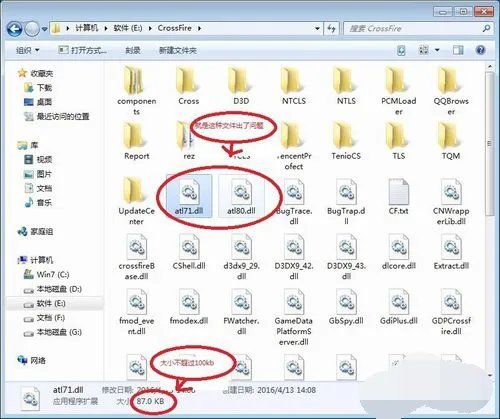Screen dimensions: 500x419
Task: Select the CShell.dll file
Action: [x=189, y=252]
